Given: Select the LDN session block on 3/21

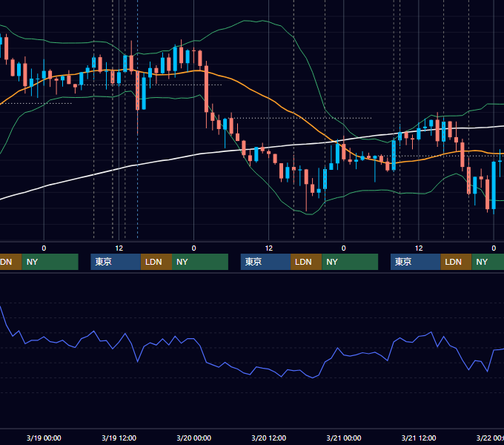Looking at the screenshot, I should [x=456, y=262].
